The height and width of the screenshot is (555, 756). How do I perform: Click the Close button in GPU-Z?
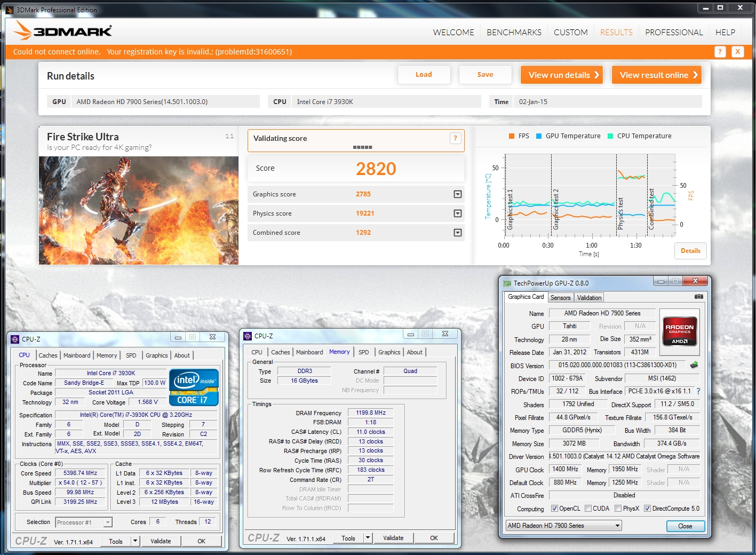coord(685,526)
